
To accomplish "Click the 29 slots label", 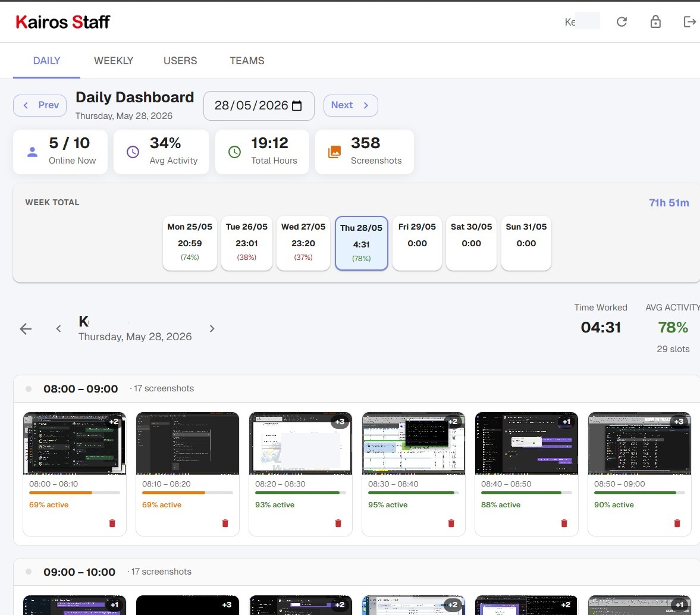I will click(673, 349).
